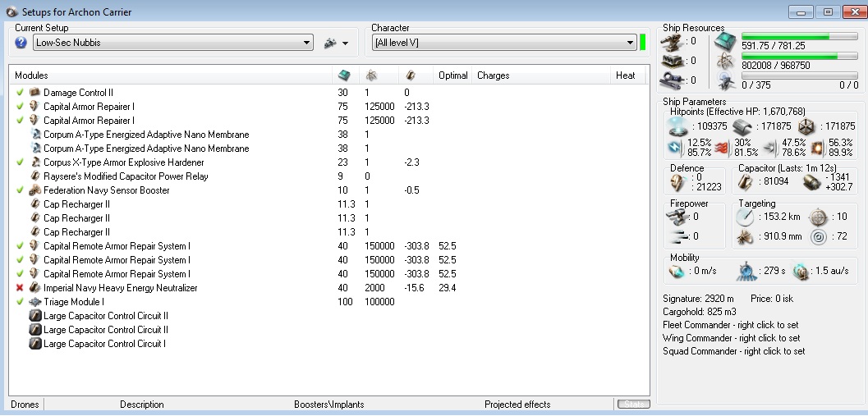868x416 pixels.
Task: Click the thermal resistance icon 30%
Action: point(721,147)
